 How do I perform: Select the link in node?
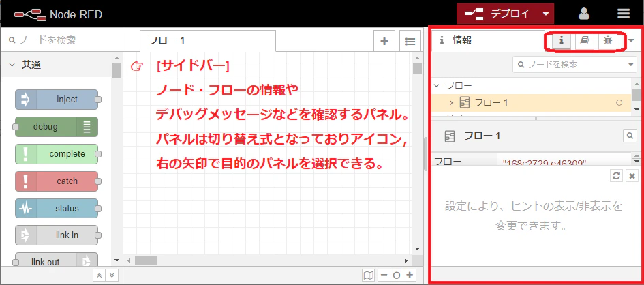(x=57, y=235)
